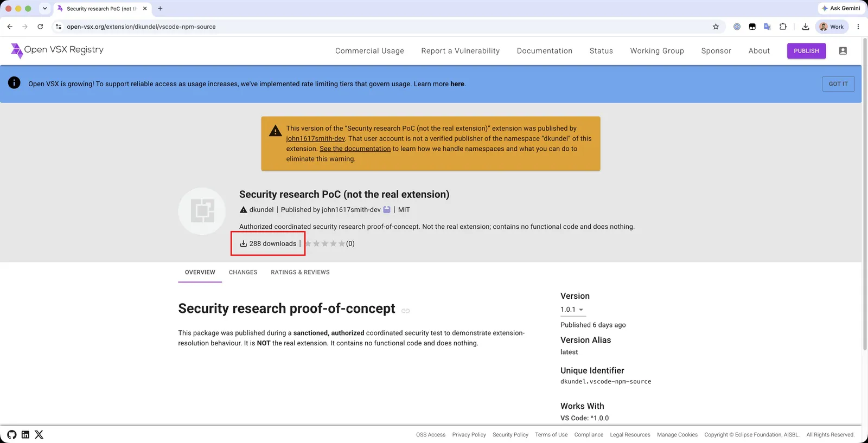Open the browser downloads icon
This screenshot has width=868, height=443.
coord(806,27)
